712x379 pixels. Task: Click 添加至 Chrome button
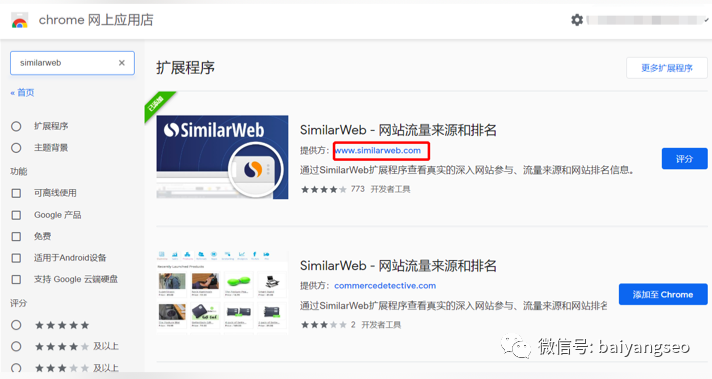coord(663,294)
